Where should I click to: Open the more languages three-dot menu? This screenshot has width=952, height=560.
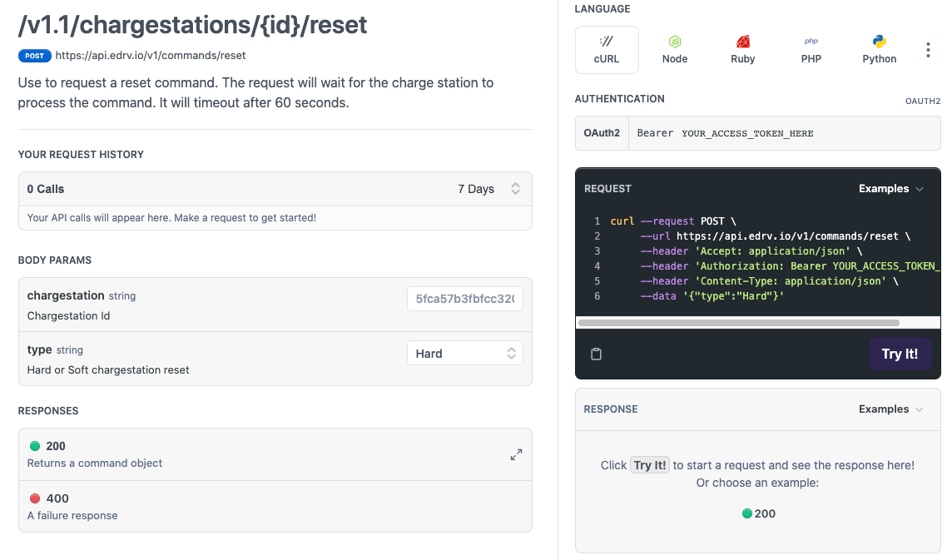tap(928, 50)
